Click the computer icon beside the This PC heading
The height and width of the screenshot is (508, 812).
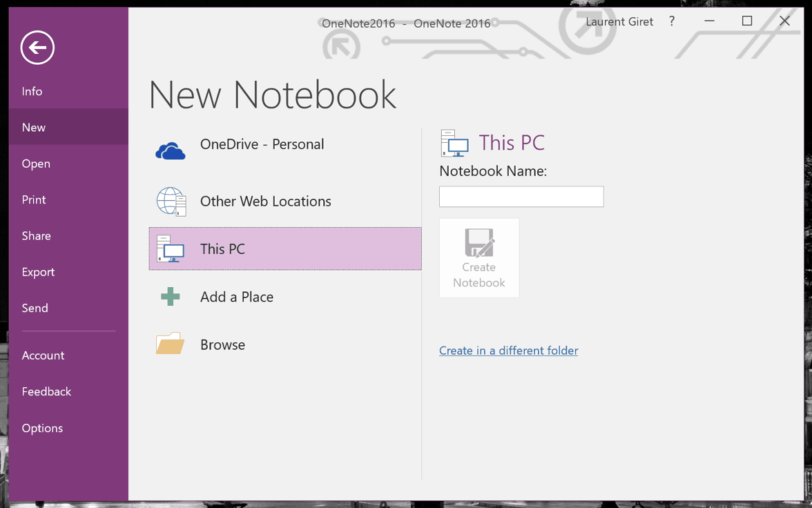coord(454,143)
